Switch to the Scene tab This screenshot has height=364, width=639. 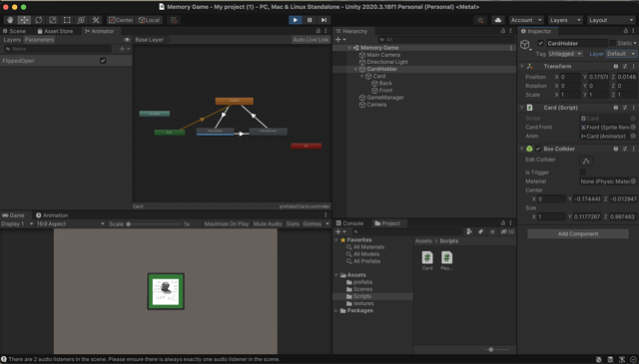click(15, 31)
